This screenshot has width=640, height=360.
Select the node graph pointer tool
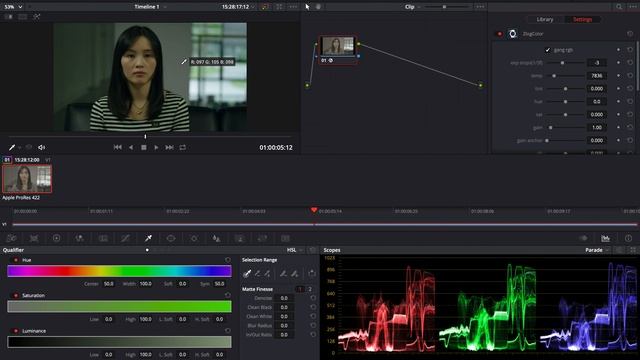tap(307, 7)
